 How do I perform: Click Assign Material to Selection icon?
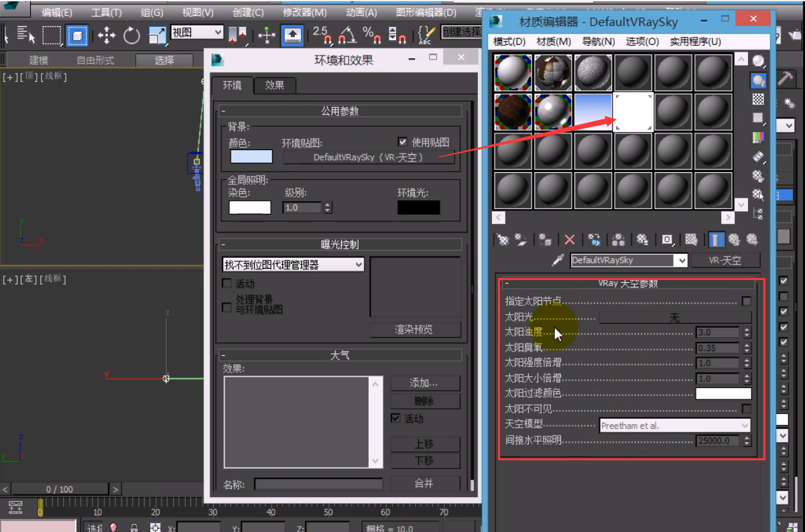[545, 239]
